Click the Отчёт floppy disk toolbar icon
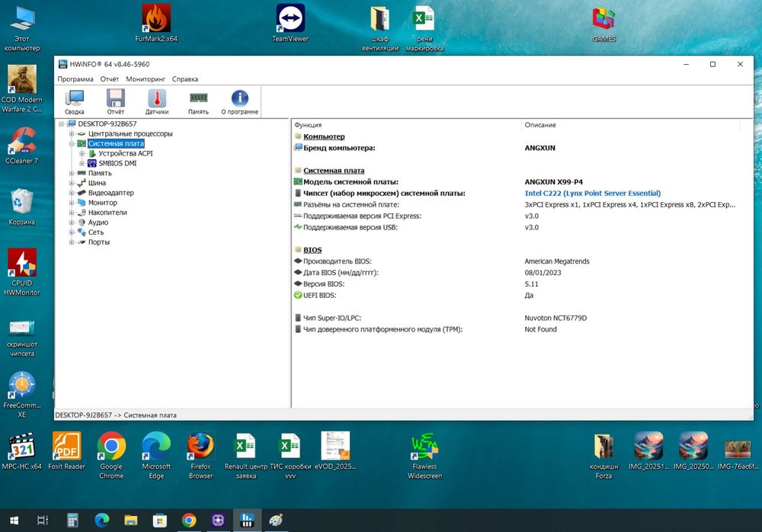 tap(116, 101)
